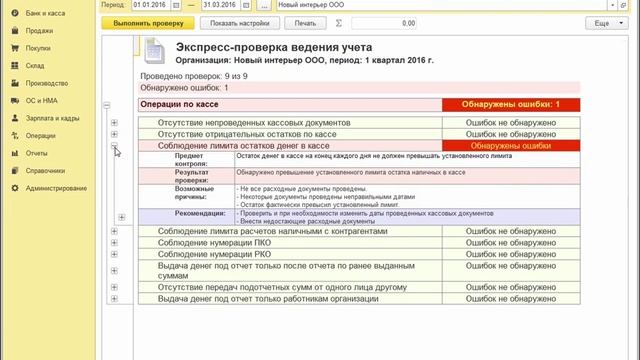Screen dimensions: 640x360
Task: Click the Отчеты chart icon
Action: [15, 153]
